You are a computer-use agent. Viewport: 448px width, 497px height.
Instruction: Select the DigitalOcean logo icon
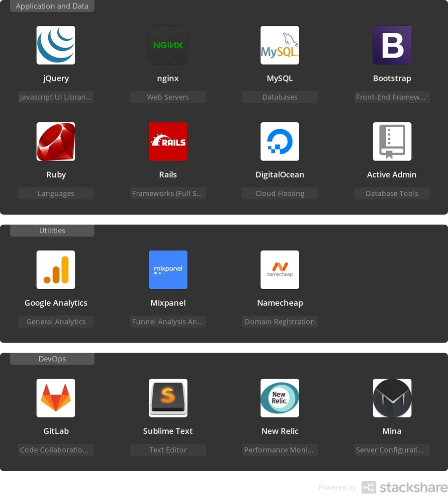tap(280, 142)
